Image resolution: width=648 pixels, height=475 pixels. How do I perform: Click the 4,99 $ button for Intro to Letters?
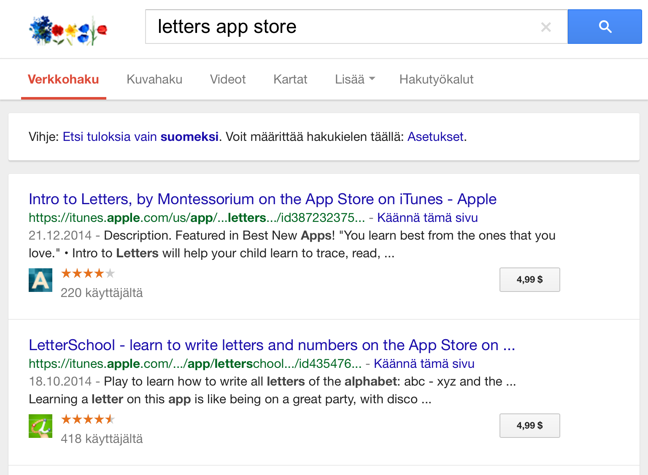(529, 279)
